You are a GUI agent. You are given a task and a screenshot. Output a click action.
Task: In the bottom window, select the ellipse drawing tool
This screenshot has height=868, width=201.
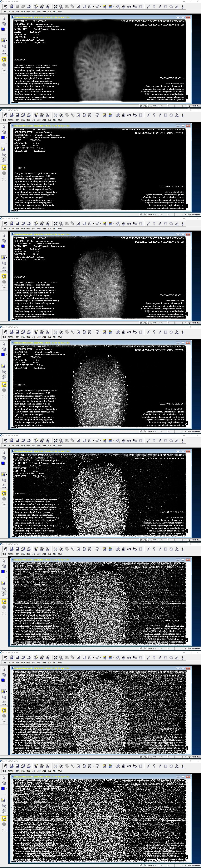(171, 766)
